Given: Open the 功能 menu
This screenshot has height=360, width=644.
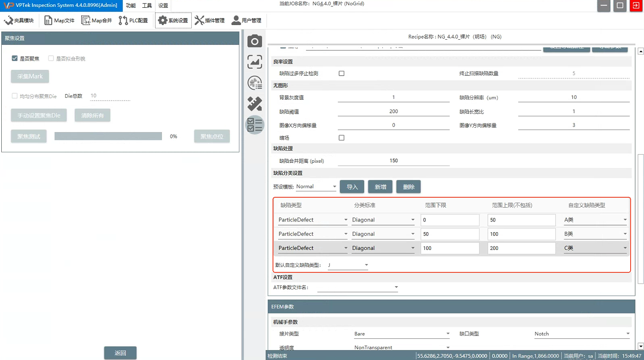Looking at the screenshot, I should pos(131,6).
